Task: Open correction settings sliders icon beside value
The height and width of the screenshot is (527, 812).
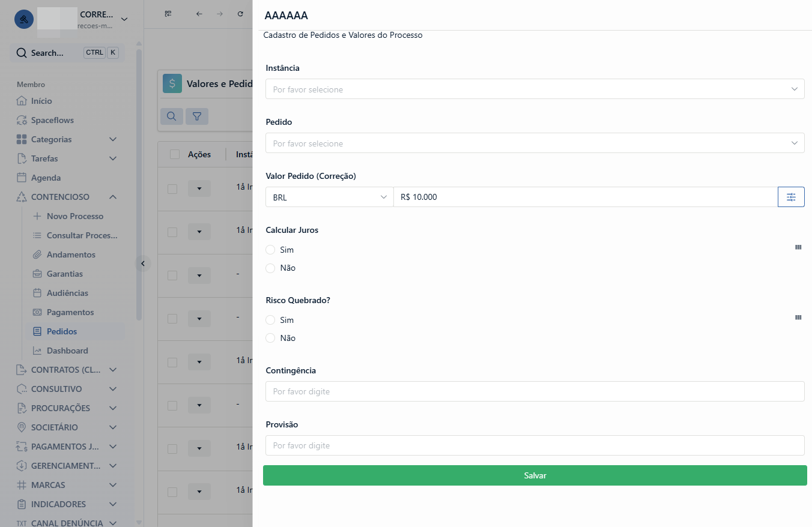Action: 791,197
